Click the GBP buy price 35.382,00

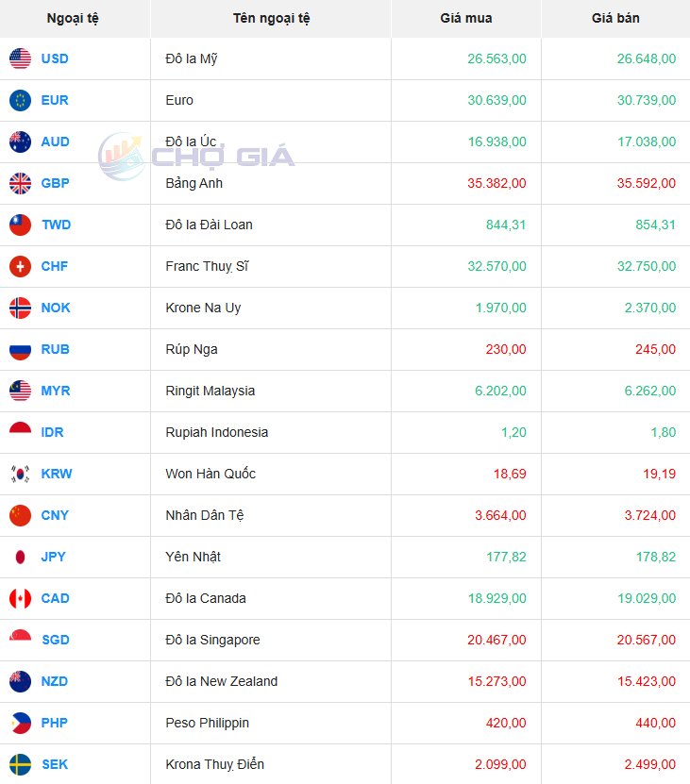coord(496,183)
